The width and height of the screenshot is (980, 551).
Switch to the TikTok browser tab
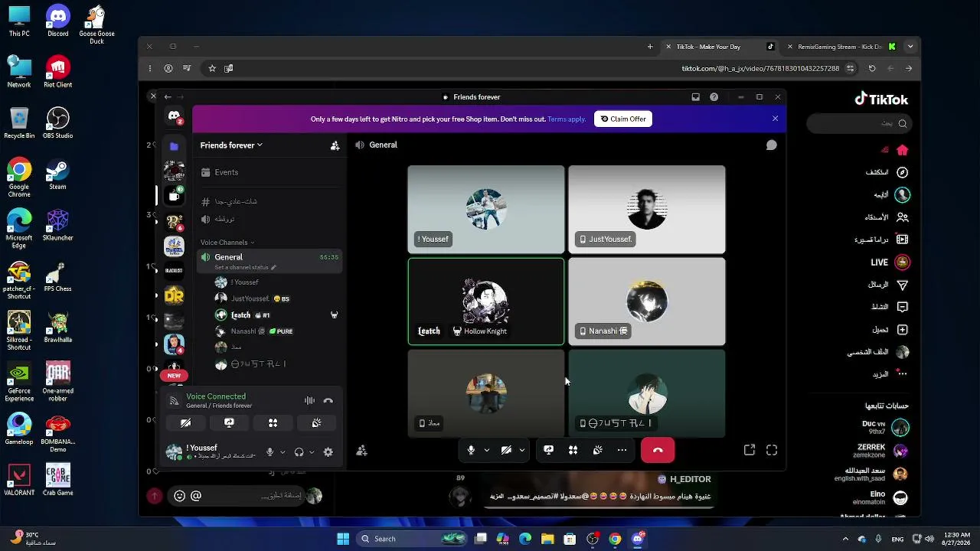click(719, 47)
